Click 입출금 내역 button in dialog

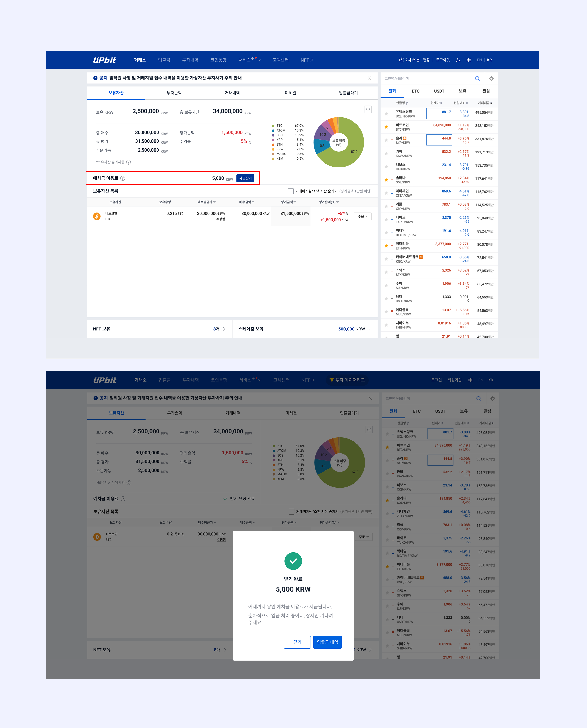[327, 642]
